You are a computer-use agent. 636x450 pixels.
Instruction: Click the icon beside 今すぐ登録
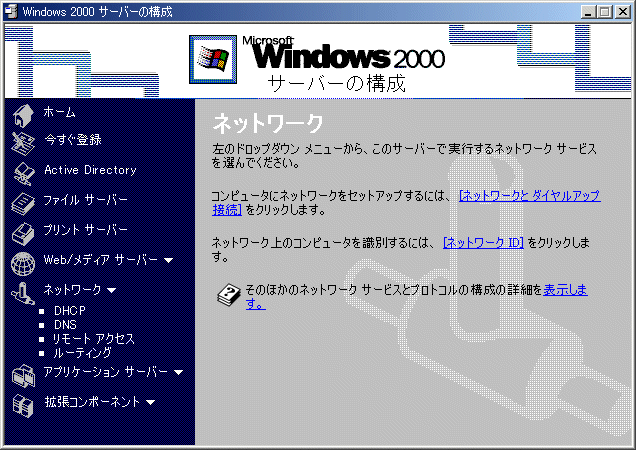coord(23,144)
